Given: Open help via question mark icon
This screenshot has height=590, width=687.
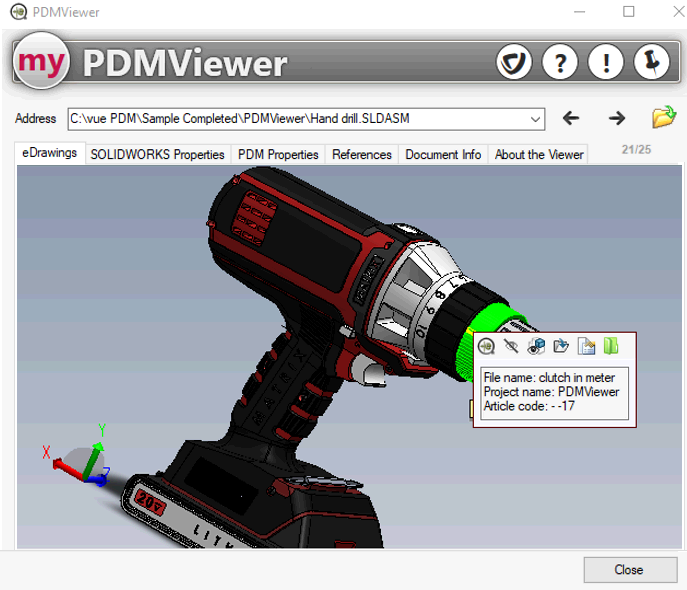Looking at the screenshot, I should coord(560,63).
